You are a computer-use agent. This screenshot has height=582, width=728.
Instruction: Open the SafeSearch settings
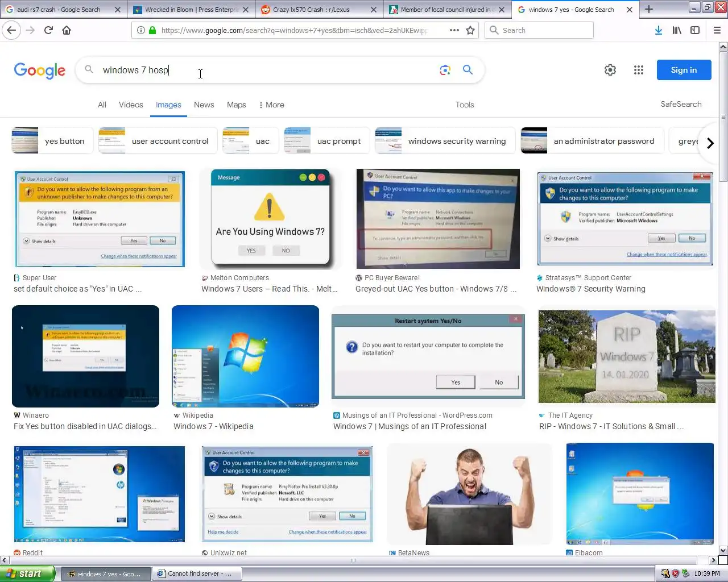pos(681,104)
